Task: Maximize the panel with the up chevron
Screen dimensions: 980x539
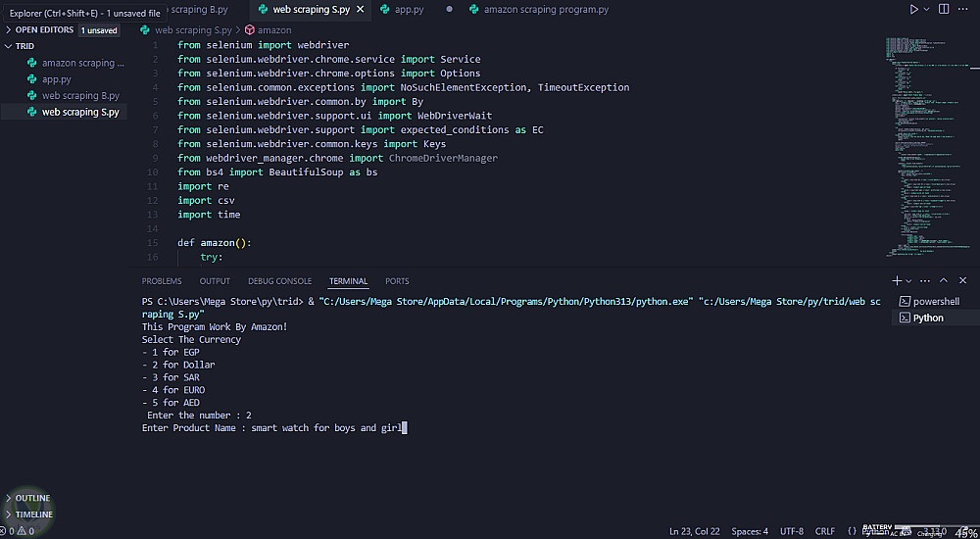Action: [944, 280]
